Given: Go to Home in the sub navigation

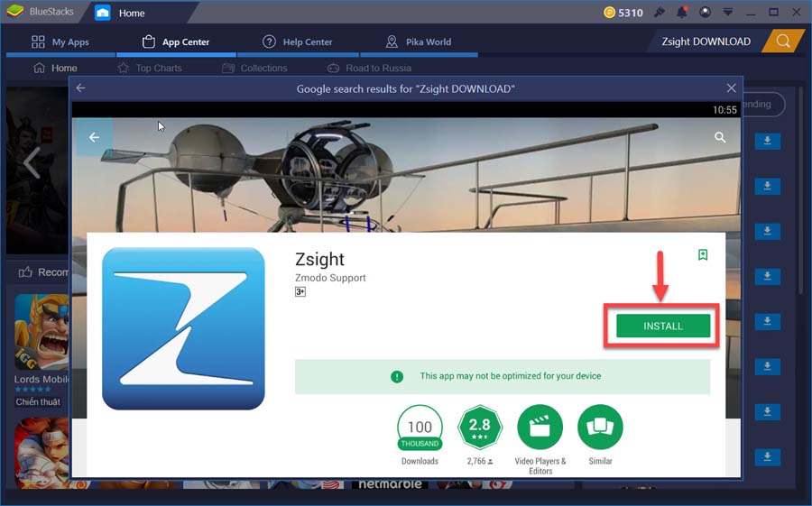Looking at the screenshot, I should [x=55, y=68].
